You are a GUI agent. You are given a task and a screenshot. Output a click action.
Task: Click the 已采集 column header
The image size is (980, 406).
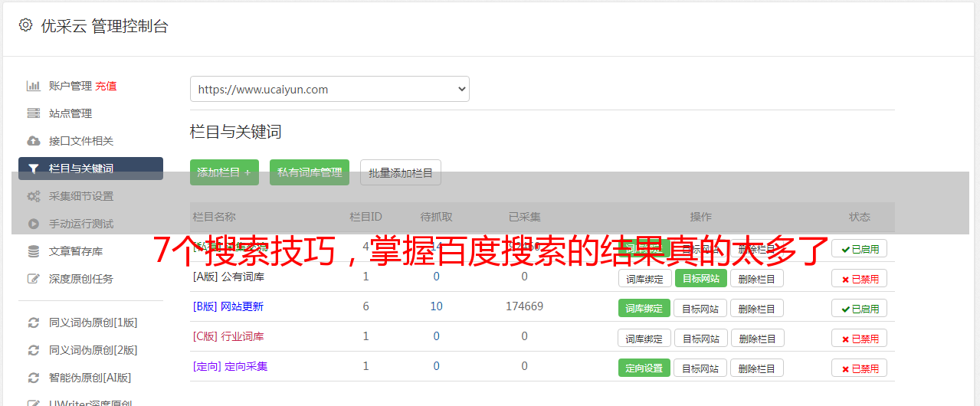pyautogui.click(x=525, y=217)
